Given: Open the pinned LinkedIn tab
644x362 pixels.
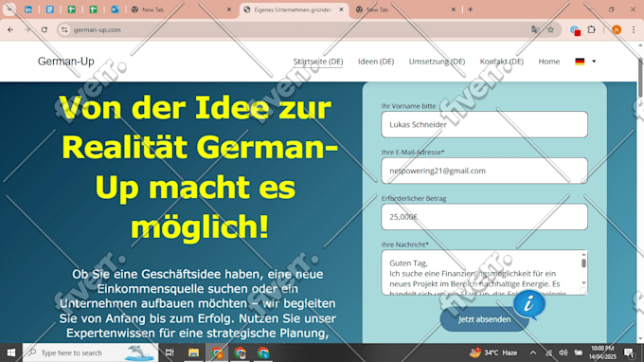Looking at the screenshot, I should point(27,9).
